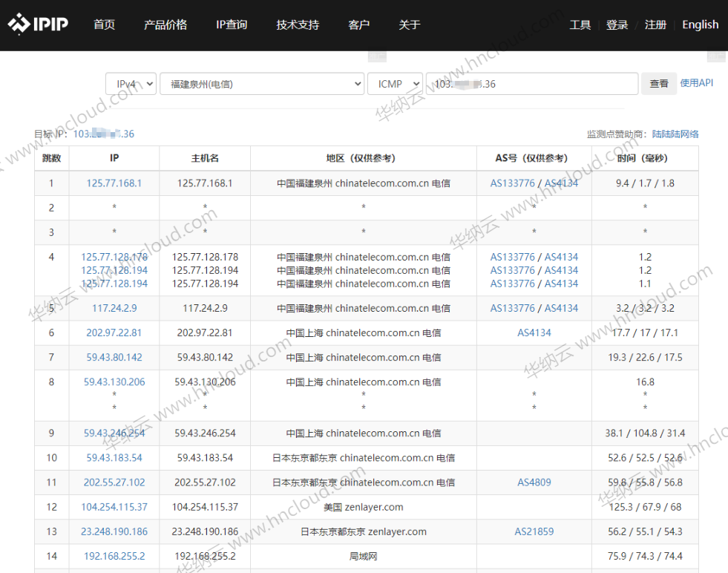This screenshot has width=728, height=573.
Task: Open the 工具 link in header
Action: pos(580,24)
